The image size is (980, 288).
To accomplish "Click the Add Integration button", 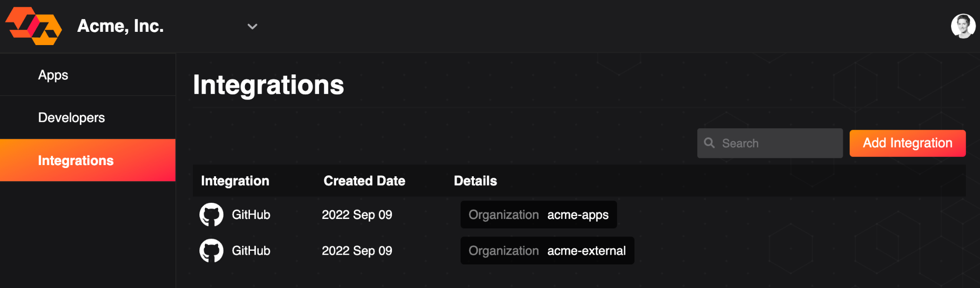I will point(907,143).
